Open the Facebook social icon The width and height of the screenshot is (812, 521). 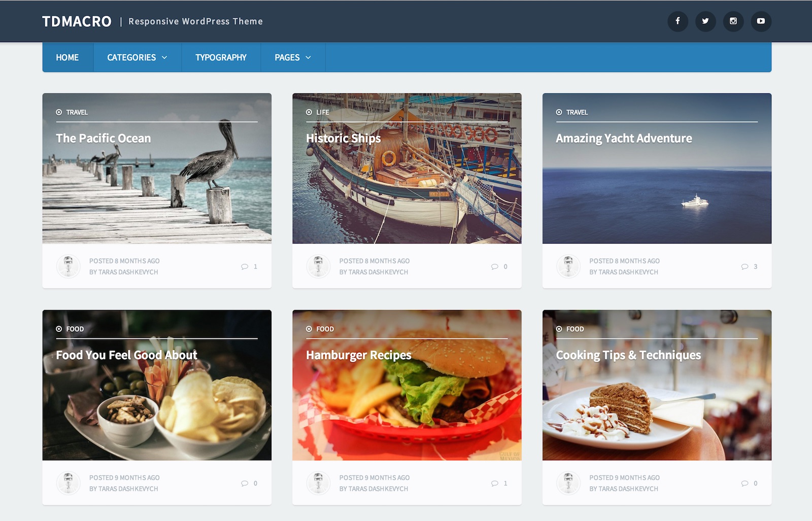[x=678, y=21]
